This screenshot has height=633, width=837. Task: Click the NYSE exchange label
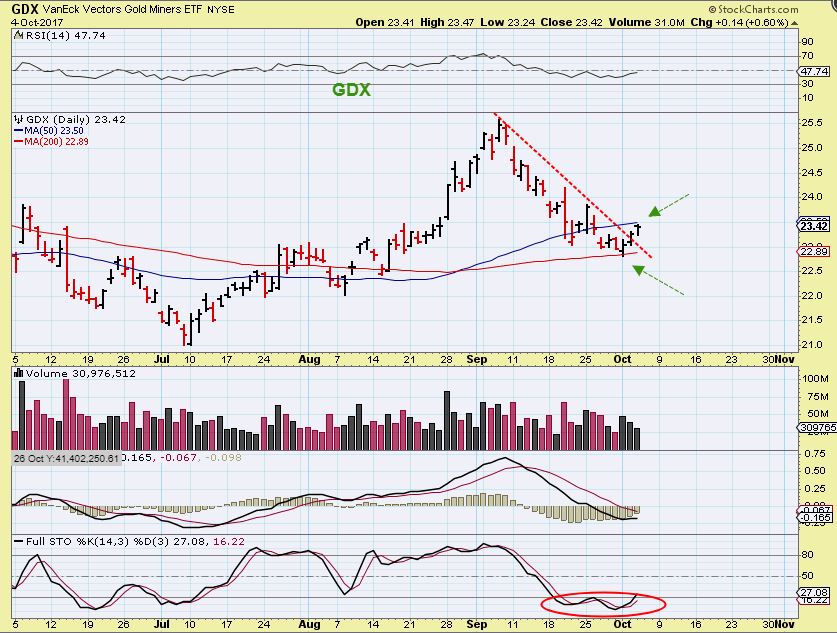click(220, 10)
